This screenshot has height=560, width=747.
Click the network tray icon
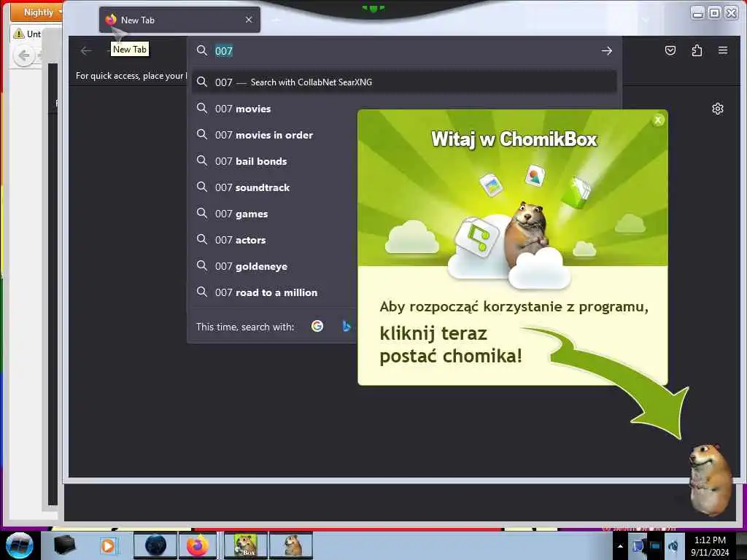(655, 546)
